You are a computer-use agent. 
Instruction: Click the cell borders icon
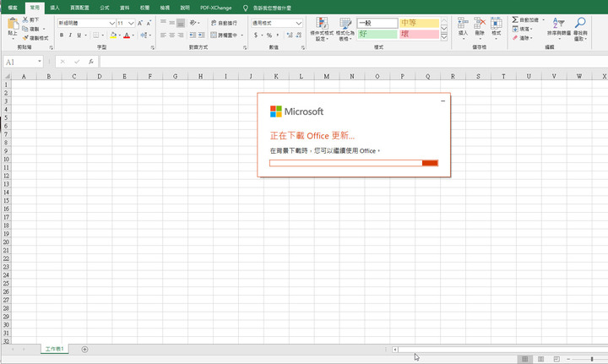[x=95, y=35]
